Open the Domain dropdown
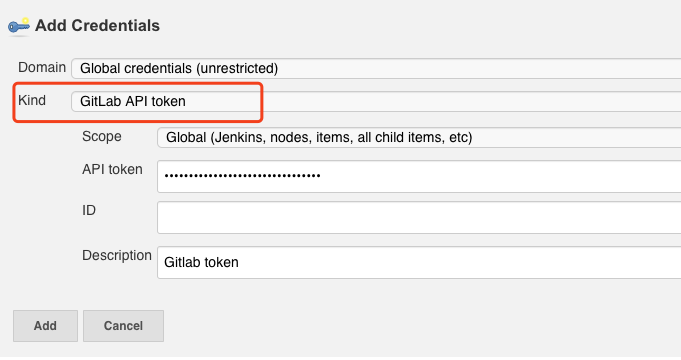This screenshot has width=681, height=360. [x=376, y=68]
